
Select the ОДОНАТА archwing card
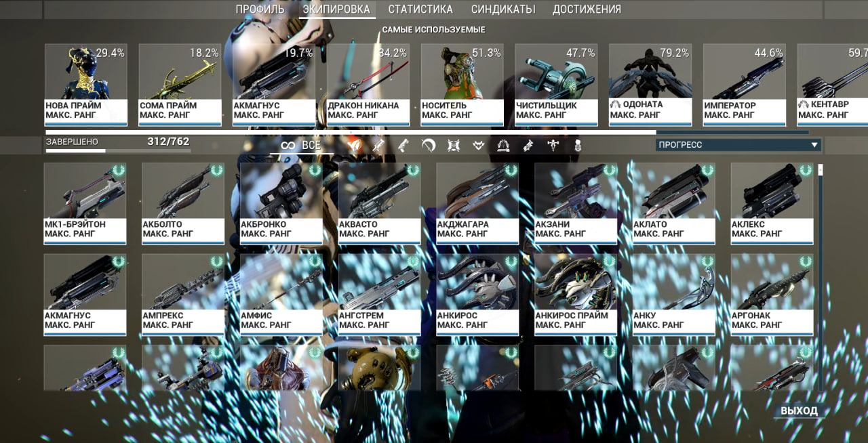pos(650,85)
